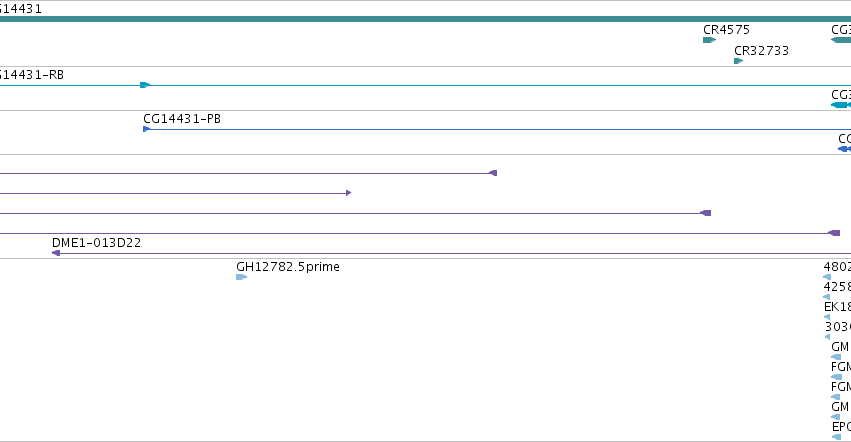The width and height of the screenshot is (851, 442).
Task: Select the long teal G14431 gene bar
Action: pos(426,19)
